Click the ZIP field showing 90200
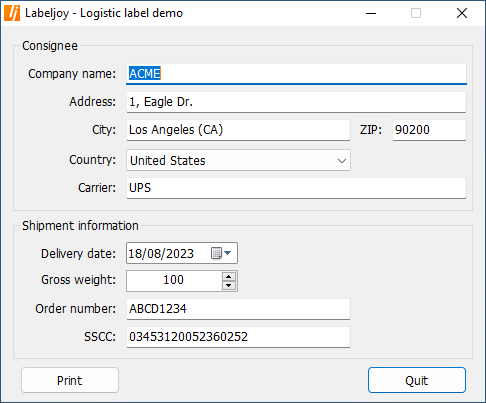Screen dimensions: 486x403 point(429,130)
